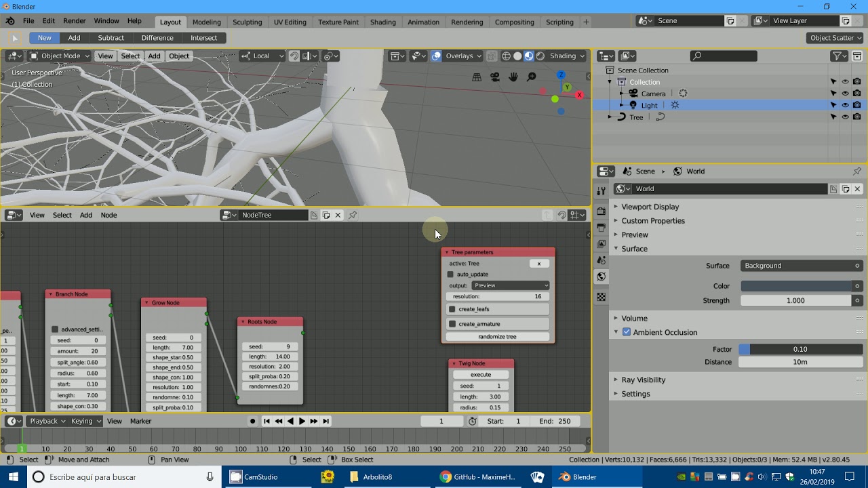The width and height of the screenshot is (868, 488).
Task: Hide the Camera in viewport
Action: 845,94
